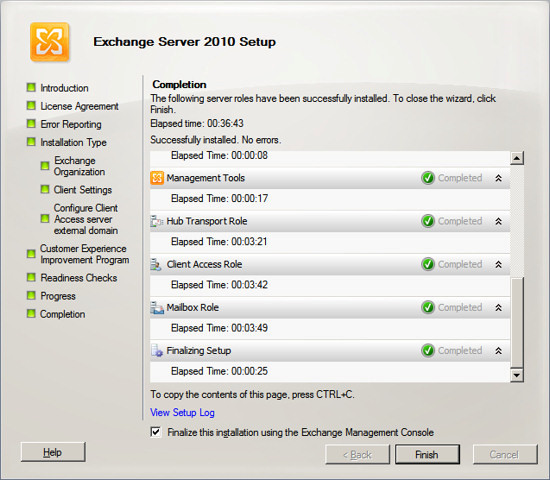Viewport: 550px width, 480px height.
Task: Collapse the Client Access Role section
Action: coord(498,265)
